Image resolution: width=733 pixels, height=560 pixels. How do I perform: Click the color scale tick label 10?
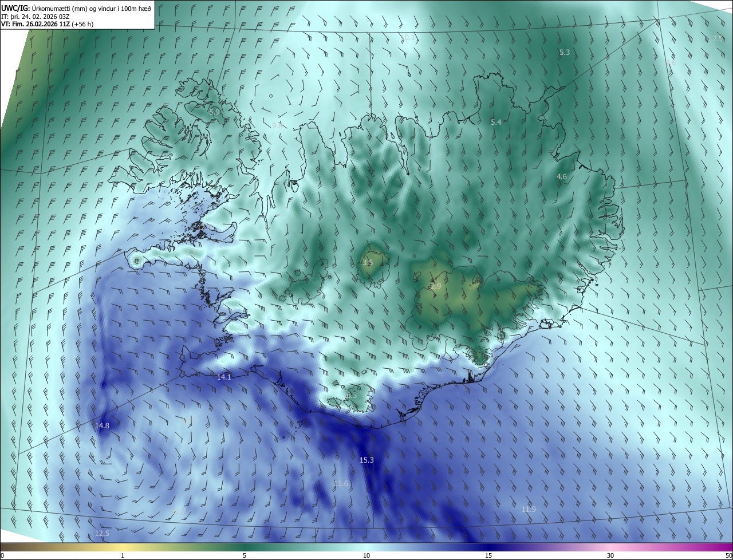click(366, 556)
